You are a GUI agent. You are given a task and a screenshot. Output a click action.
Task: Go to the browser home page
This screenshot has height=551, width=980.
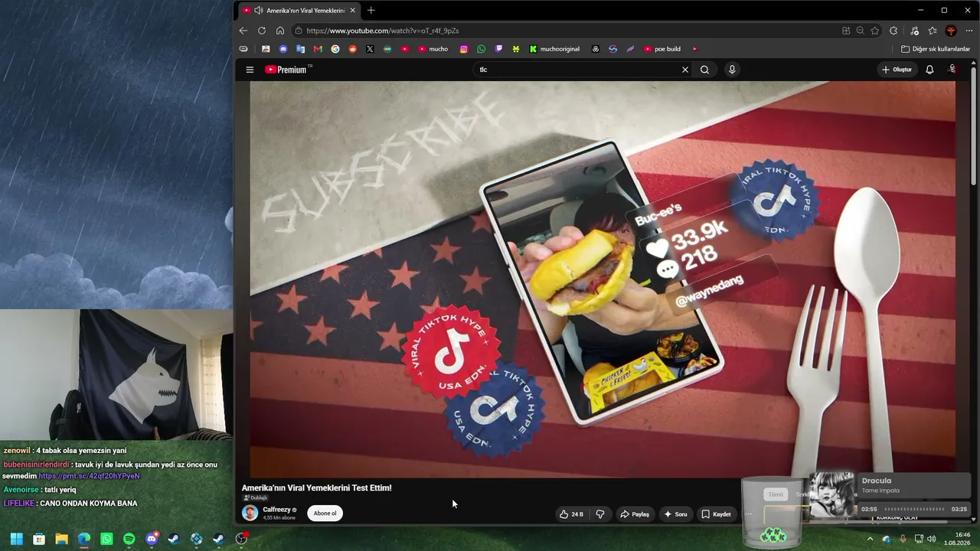pos(280,31)
